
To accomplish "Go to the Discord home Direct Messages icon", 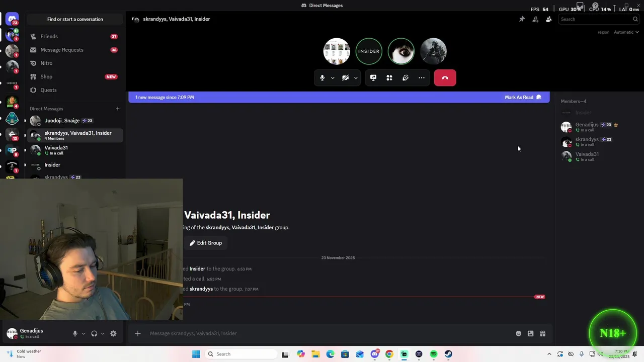I will coord(12,19).
